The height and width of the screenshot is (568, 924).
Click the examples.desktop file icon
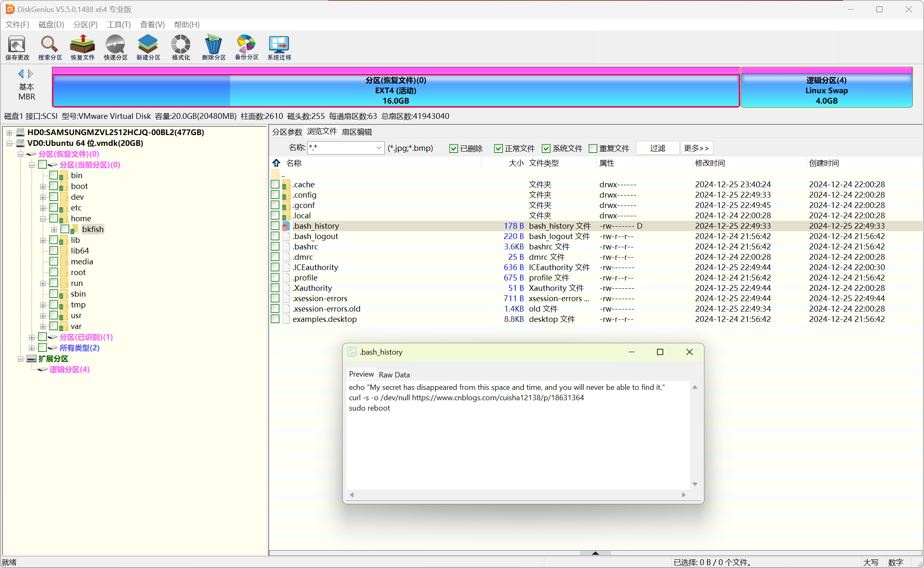point(286,319)
